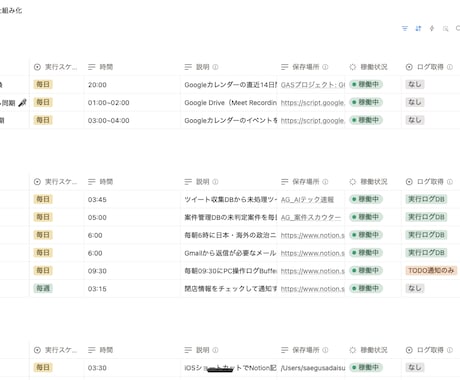Click the 実行ログDB tag in the 05:00 row
460x380 pixels.
[426, 217]
